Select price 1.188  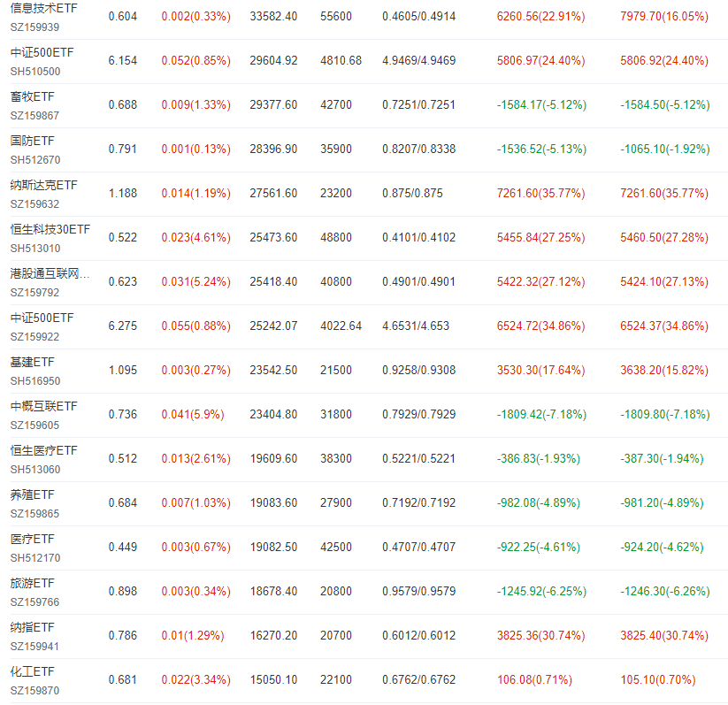123,193
